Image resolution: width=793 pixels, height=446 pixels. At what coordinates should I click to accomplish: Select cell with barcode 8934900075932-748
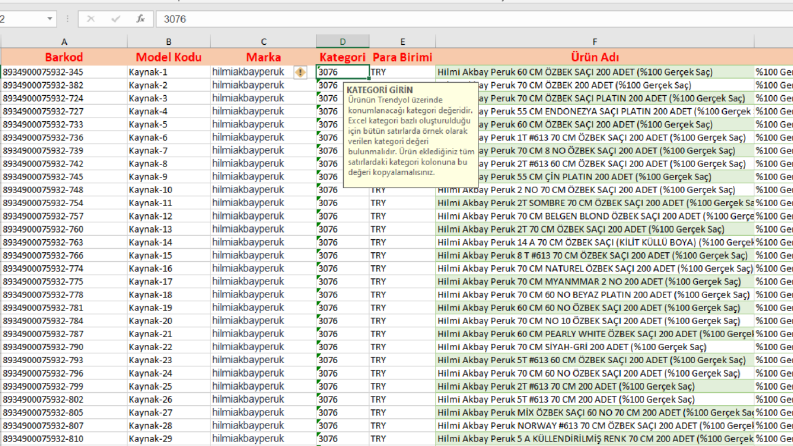tap(64, 190)
